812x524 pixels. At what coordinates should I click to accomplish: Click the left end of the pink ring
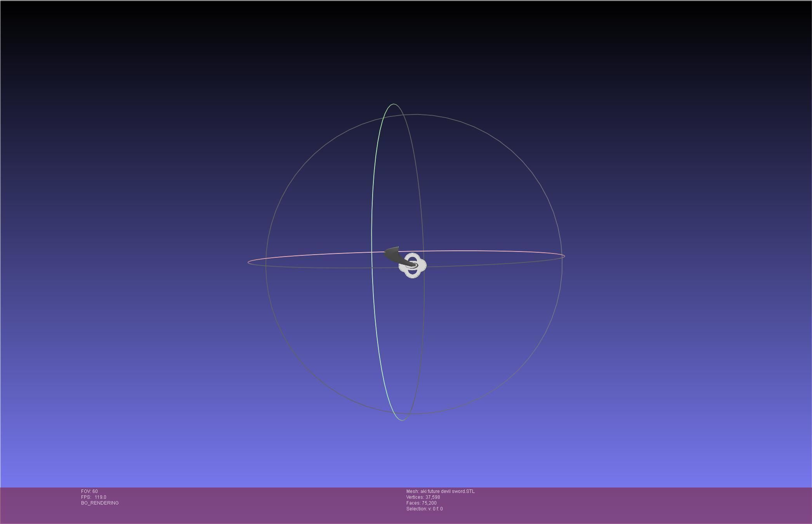[248, 262]
